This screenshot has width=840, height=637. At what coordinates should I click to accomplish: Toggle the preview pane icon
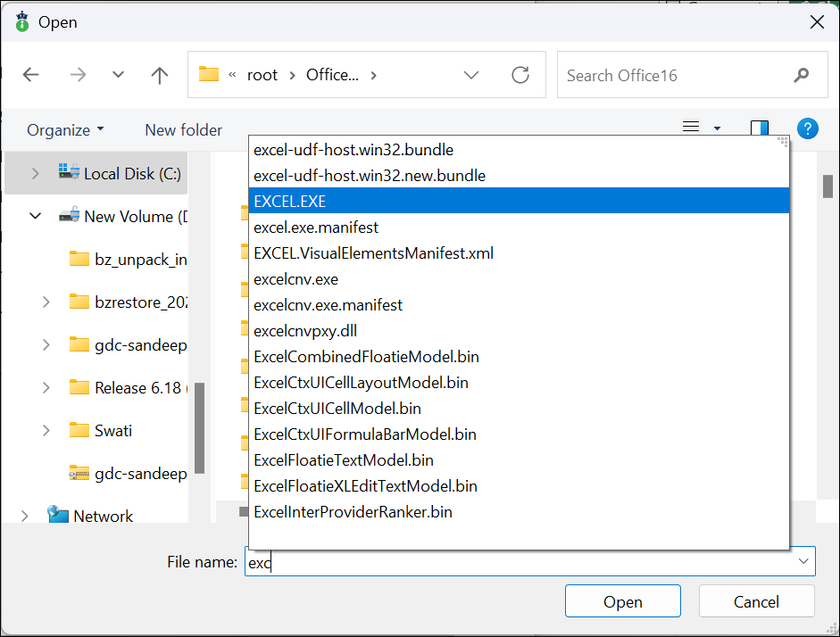759,128
